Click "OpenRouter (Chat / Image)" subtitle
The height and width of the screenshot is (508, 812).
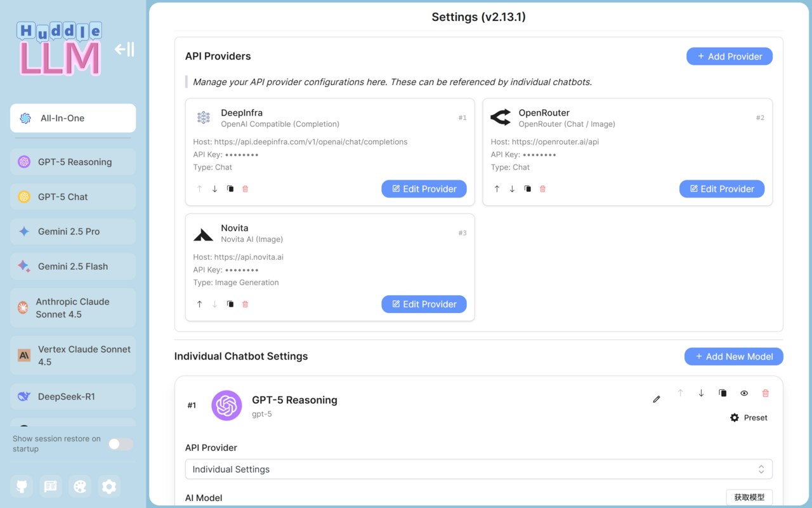tap(566, 124)
